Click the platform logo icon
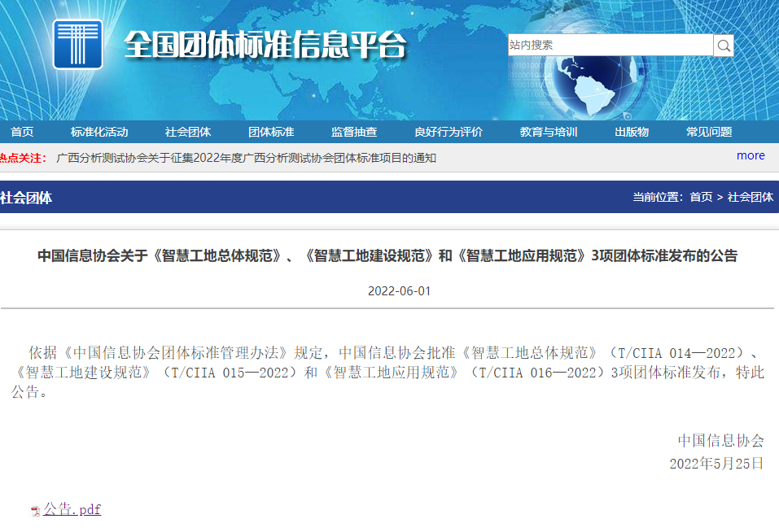This screenshot has height=532, width=779. (78, 44)
